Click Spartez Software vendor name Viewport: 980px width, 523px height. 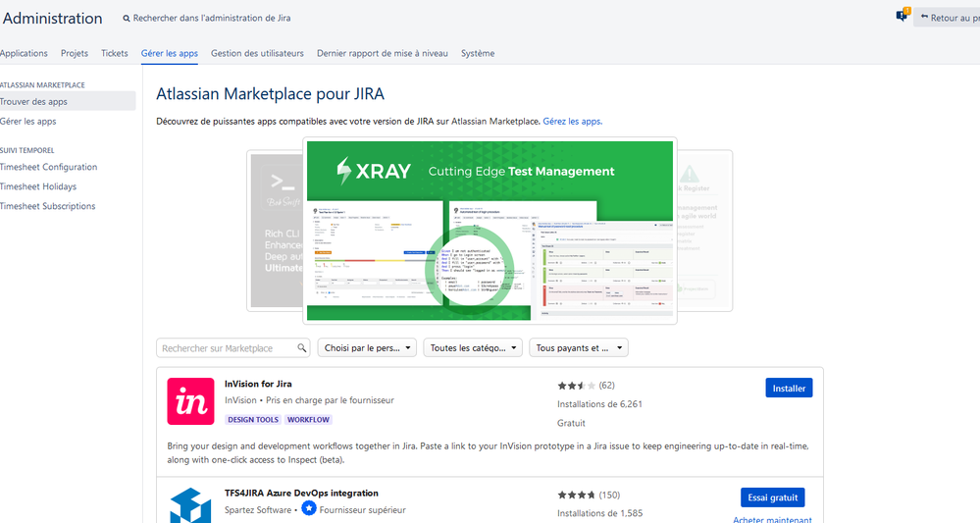point(258,510)
